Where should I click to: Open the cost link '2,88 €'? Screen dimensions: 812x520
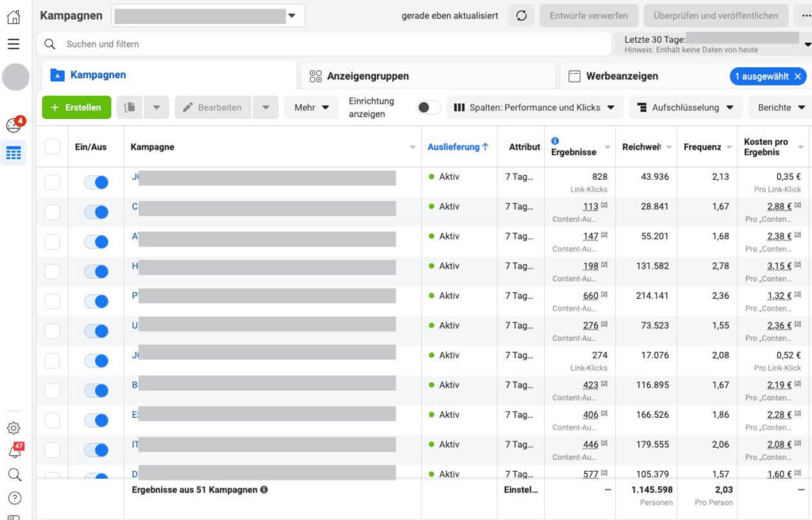pos(779,207)
